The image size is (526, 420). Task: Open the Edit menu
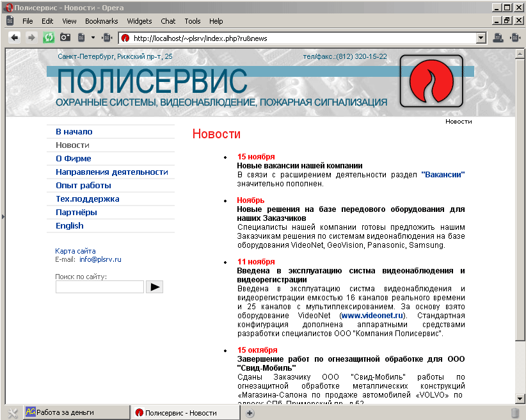[47, 21]
